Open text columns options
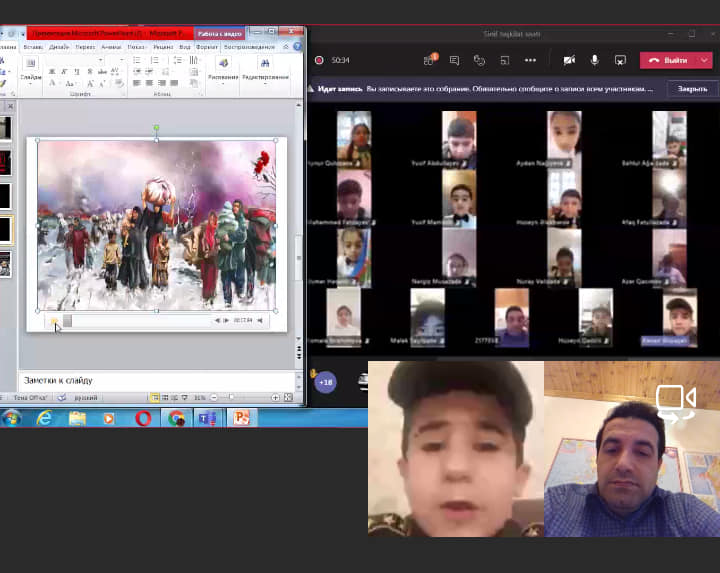 194,60
